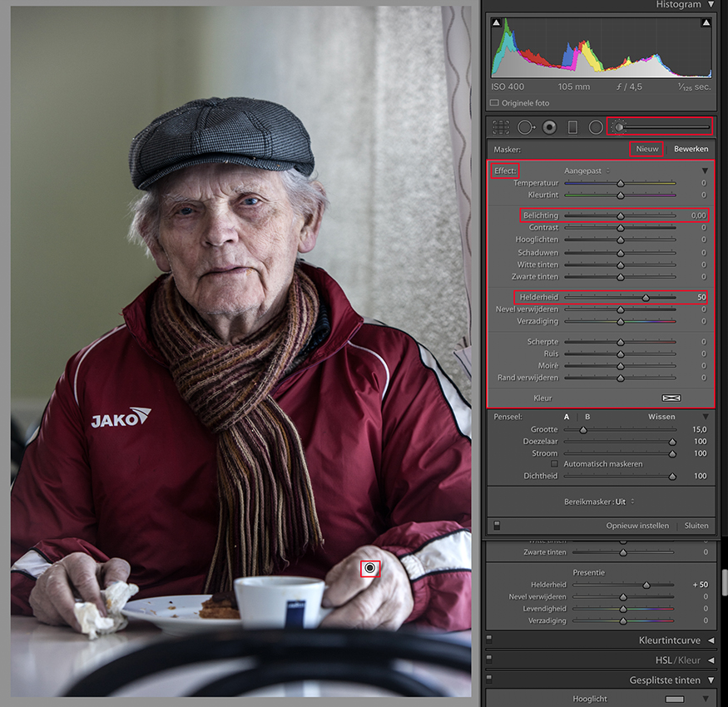728x707 pixels.
Task: Click the Doezelaar slider handle
Action: pos(671,442)
